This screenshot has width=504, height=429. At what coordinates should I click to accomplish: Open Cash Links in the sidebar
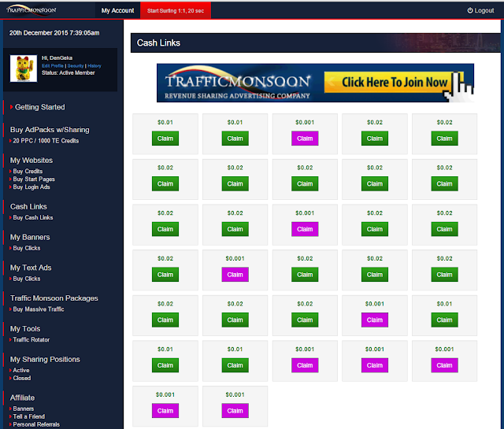[x=28, y=206]
